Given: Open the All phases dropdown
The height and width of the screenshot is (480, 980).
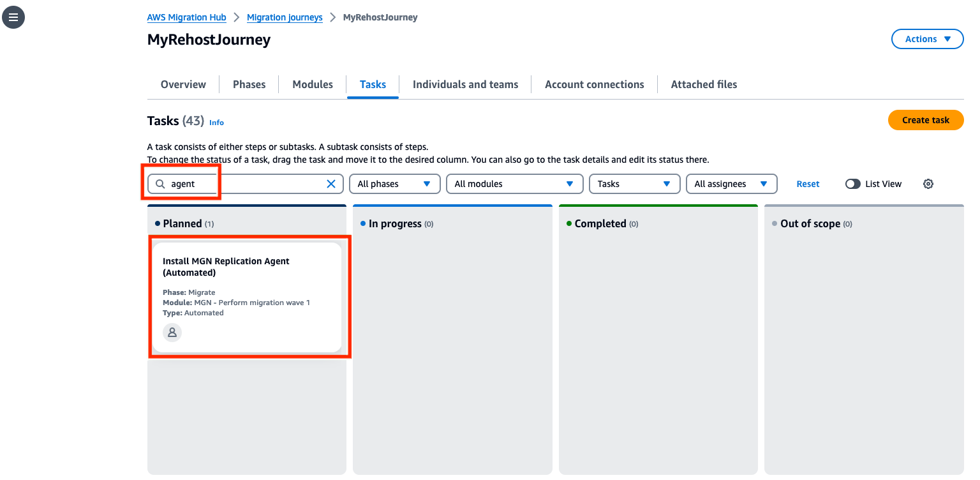Looking at the screenshot, I should 394,184.
